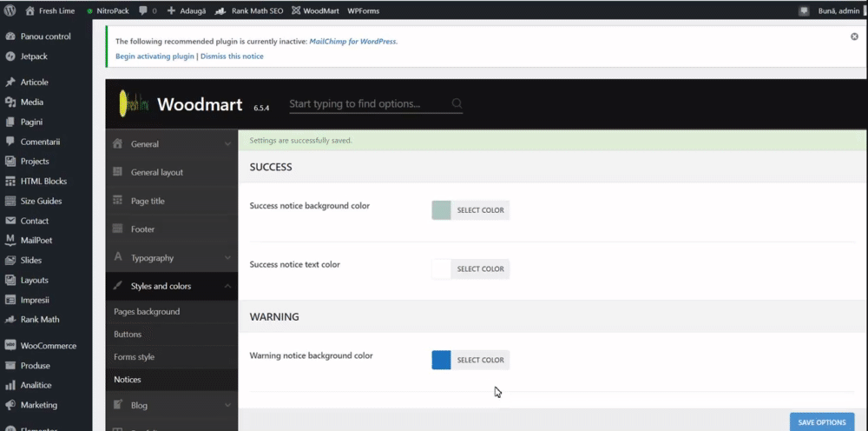Dismiss the plugin notice with X icon
868x431 pixels.
pyautogui.click(x=854, y=36)
